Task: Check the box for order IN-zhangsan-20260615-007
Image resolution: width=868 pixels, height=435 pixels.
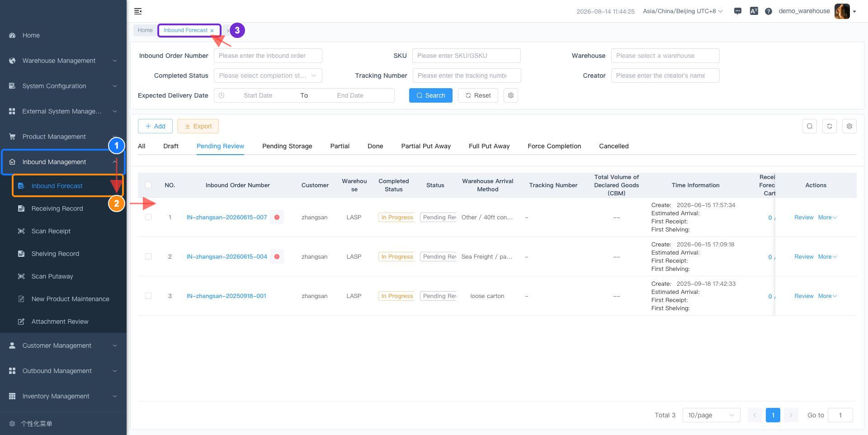Action: (148, 217)
